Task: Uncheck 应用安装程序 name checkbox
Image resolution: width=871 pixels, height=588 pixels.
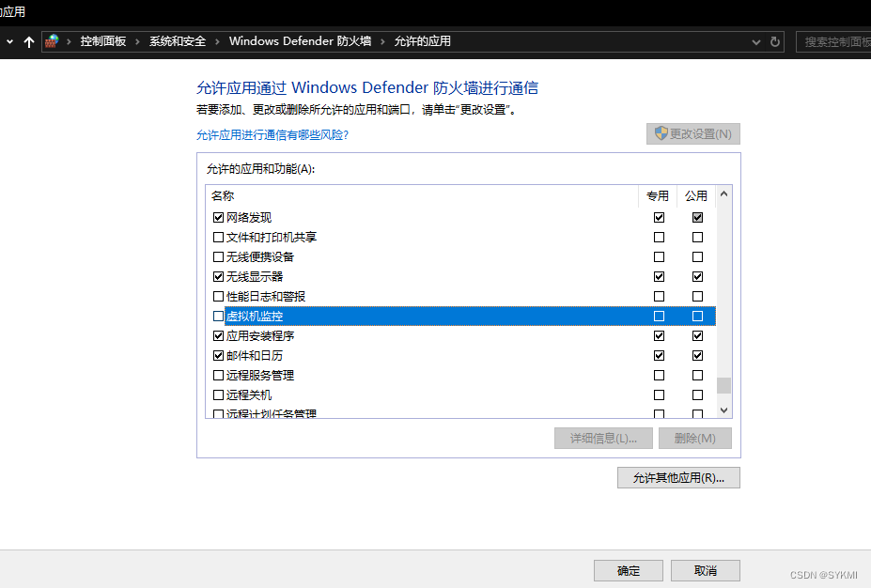Action: click(x=218, y=336)
